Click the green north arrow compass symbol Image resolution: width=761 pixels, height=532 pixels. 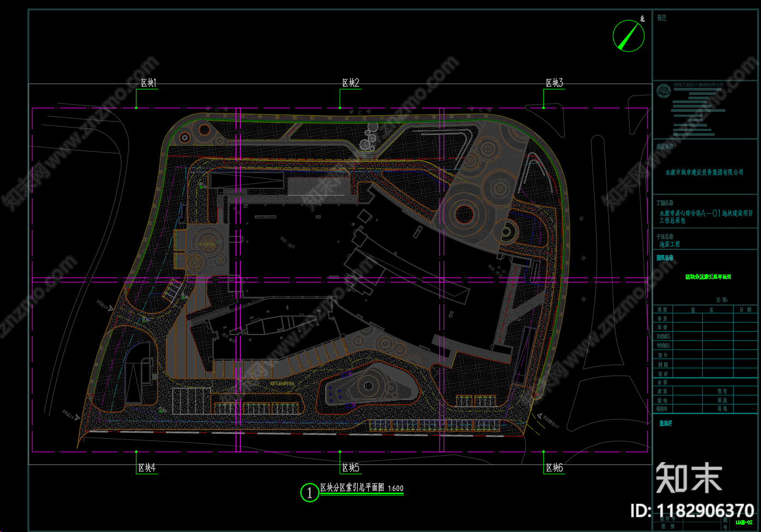tap(628, 36)
